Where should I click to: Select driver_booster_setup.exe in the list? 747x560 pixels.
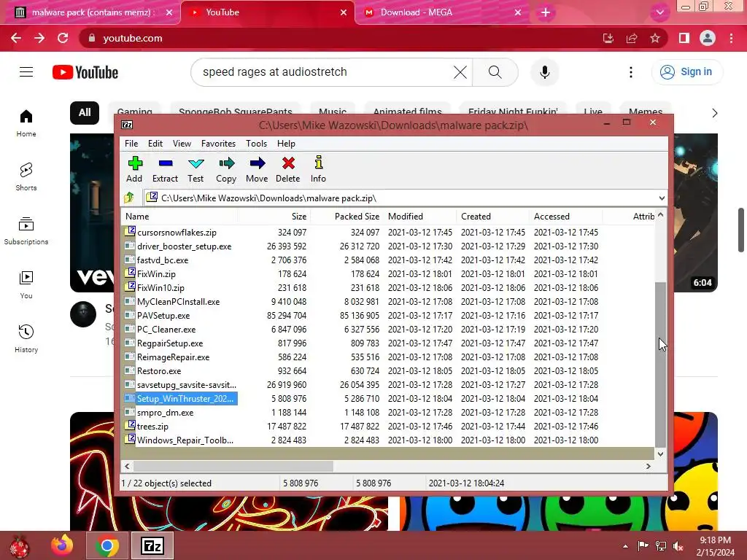point(184,246)
